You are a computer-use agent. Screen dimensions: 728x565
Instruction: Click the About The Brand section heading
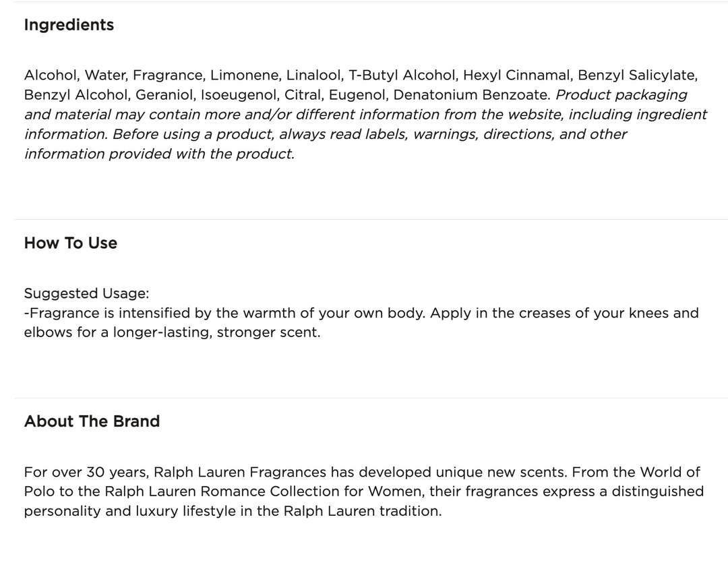pos(92,421)
